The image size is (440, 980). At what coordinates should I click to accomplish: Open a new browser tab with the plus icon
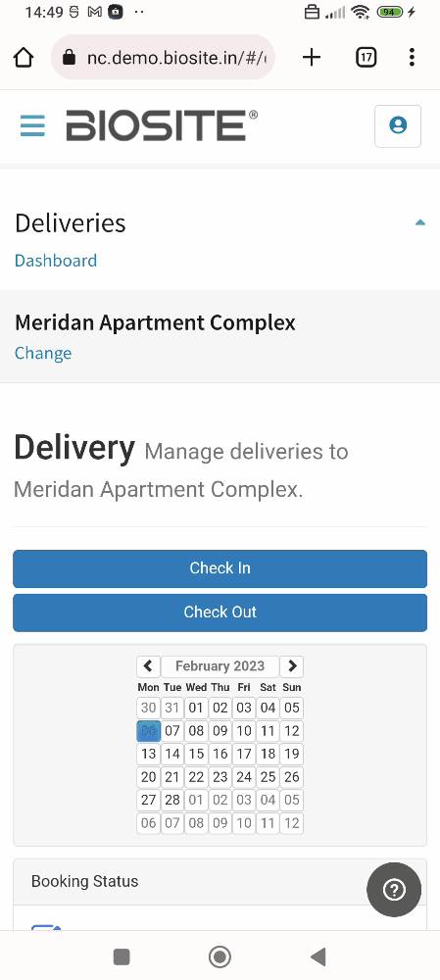[x=312, y=58]
